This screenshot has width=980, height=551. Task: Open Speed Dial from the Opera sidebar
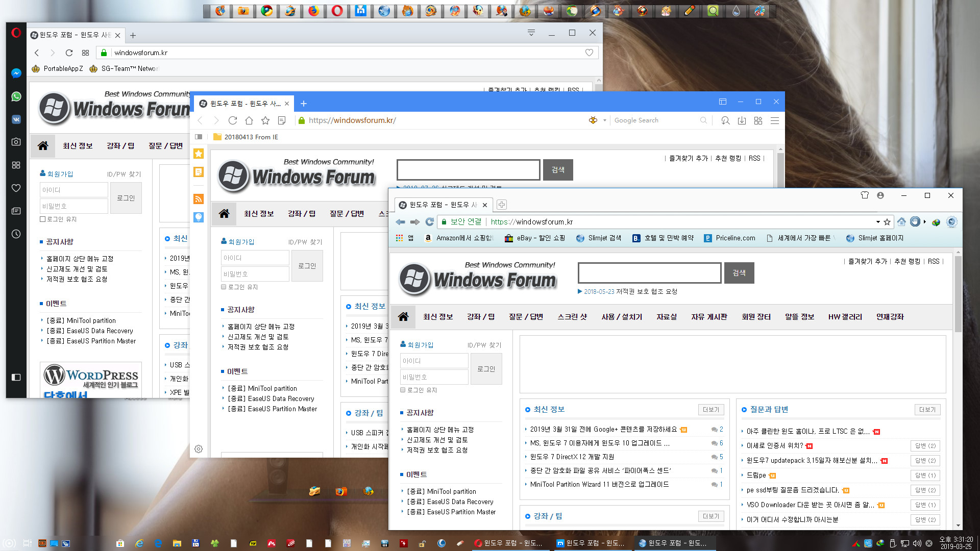(16, 165)
